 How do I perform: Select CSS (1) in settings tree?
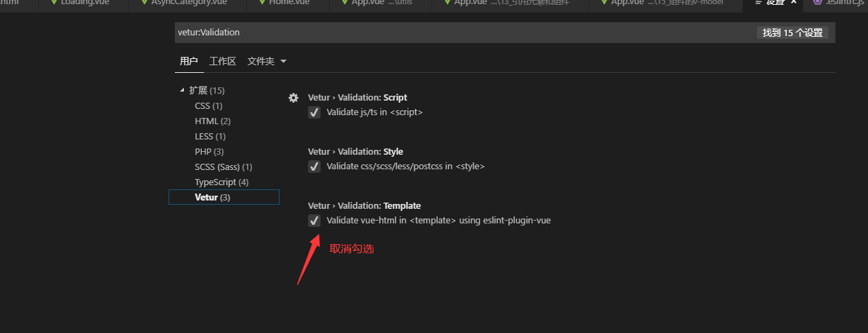pyautogui.click(x=208, y=106)
